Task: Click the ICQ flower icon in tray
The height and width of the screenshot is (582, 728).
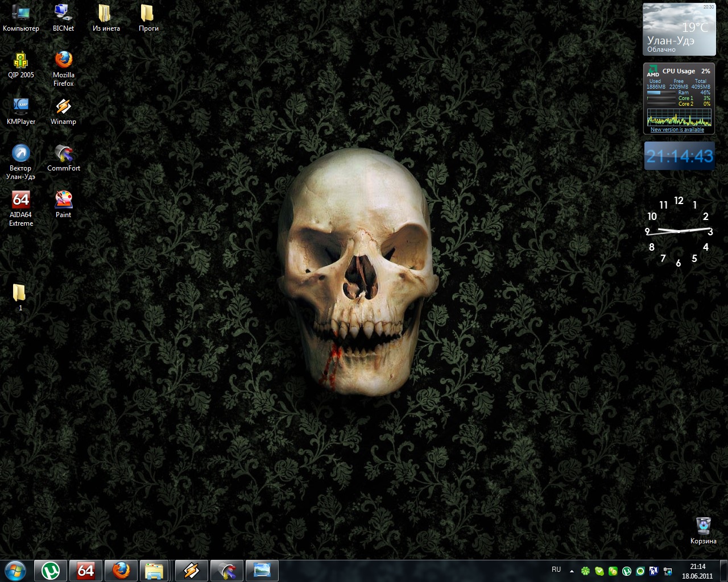Action: coord(585,571)
